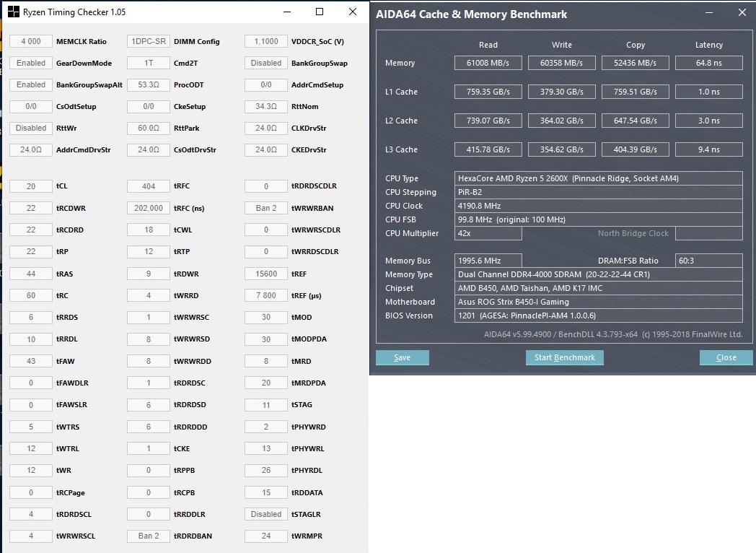The width and height of the screenshot is (756, 553).
Task: Minimize the AIDA64 benchmark window
Action: tap(708, 13)
